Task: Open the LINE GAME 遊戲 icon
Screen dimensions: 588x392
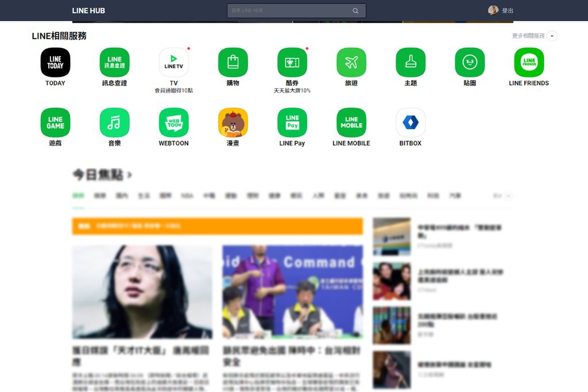Action: point(55,123)
